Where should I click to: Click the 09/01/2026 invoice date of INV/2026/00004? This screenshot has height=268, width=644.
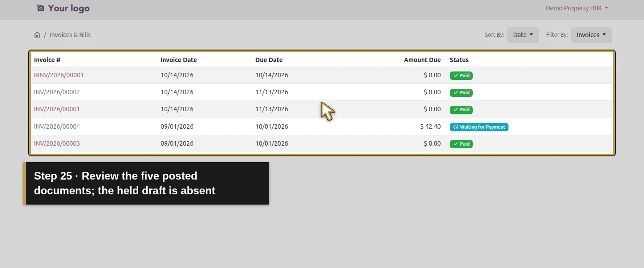coord(177,126)
